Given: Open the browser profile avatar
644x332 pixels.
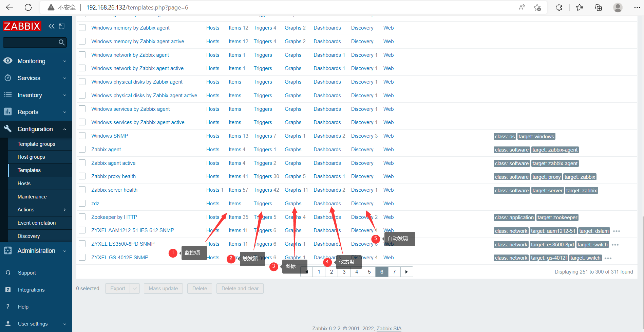Looking at the screenshot, I should click(x=618, y=7).
